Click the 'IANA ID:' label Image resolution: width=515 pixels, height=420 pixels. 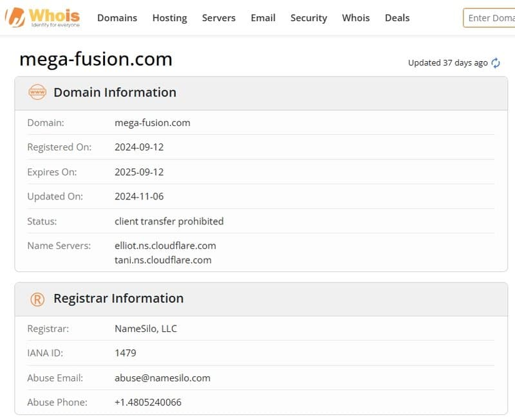(45, 352)
